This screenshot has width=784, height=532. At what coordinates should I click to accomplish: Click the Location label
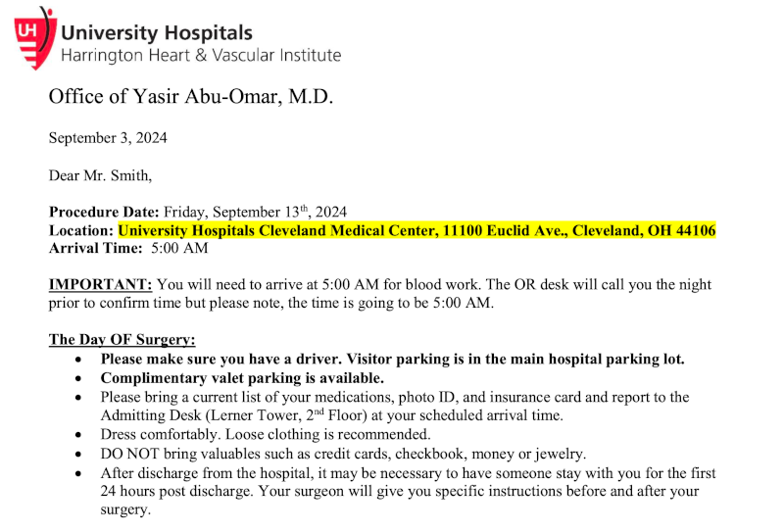82,230
